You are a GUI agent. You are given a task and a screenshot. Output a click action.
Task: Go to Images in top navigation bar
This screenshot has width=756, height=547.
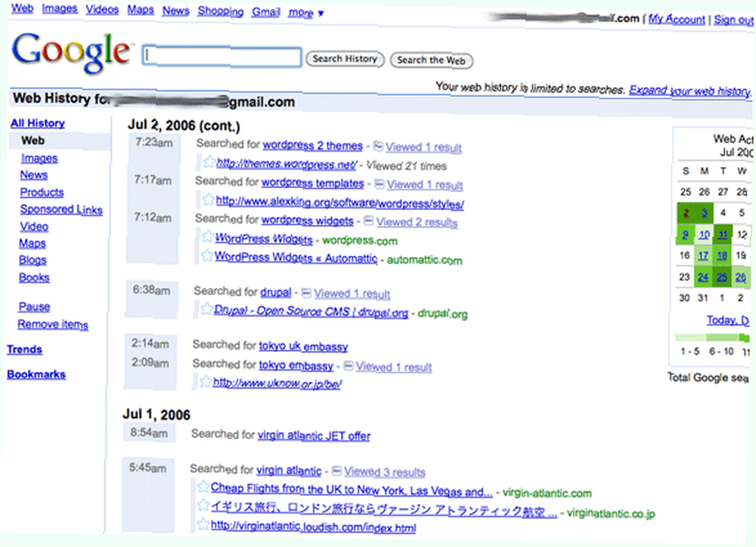tap(60, 8)
